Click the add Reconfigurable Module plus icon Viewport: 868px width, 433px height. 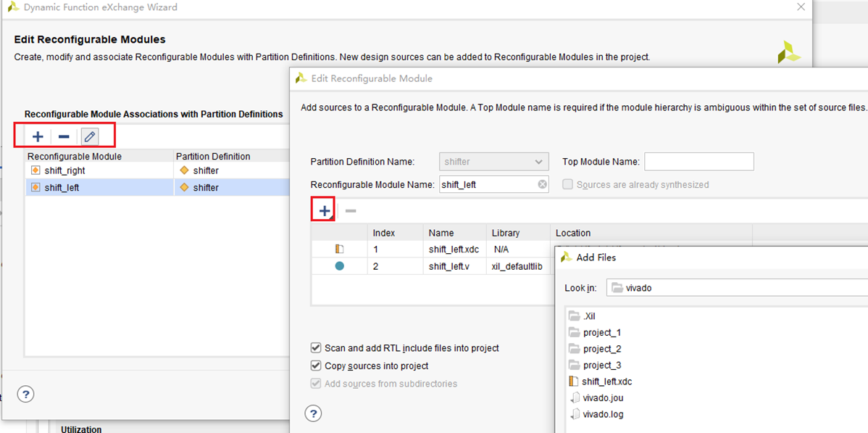[x=38, y=136]
